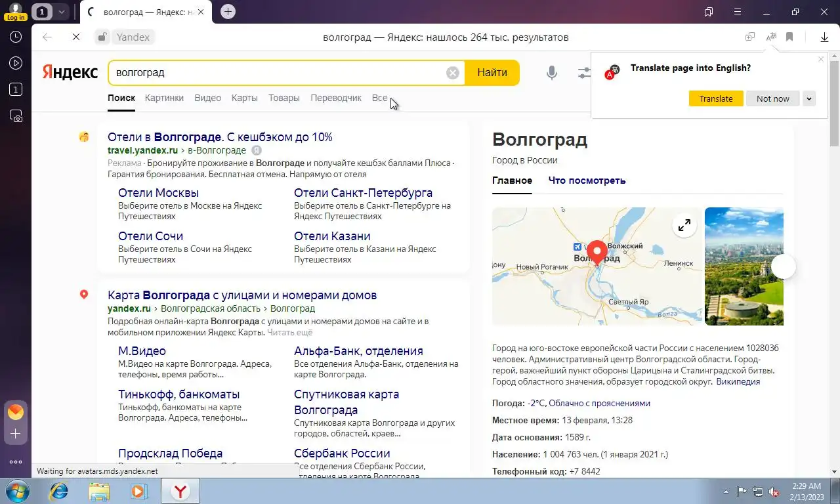This screenshot has width=840, height=504.
Task: Switch to Товары search tab
Action: tap(284, 98)
